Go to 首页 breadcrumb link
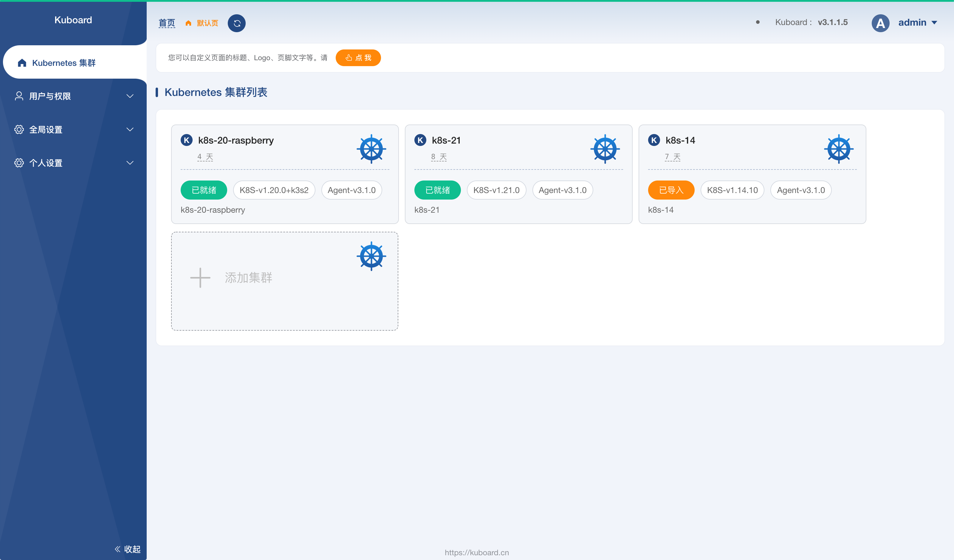The width and height of the screenshot is (954, 560). [167, 23]
